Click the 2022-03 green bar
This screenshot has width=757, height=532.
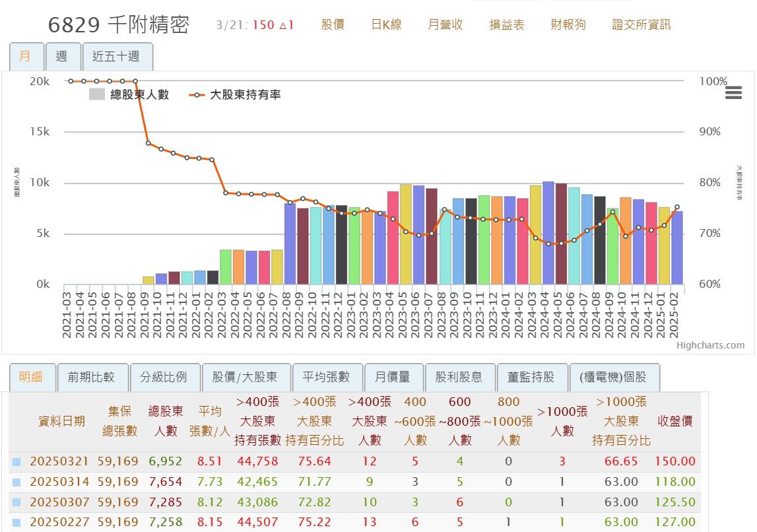tap(226, 267)
